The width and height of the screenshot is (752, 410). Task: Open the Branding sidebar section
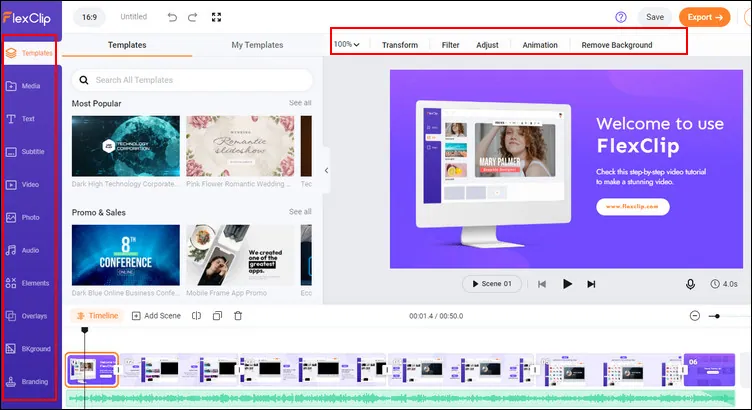click(x=27, y=382)
